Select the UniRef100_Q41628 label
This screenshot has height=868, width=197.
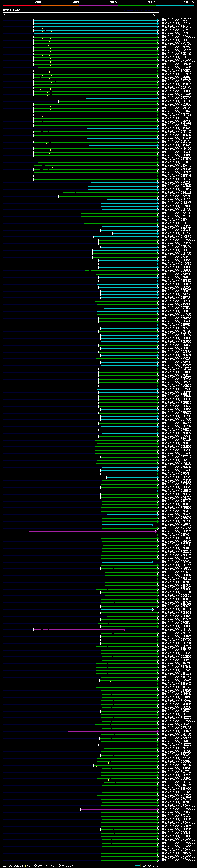click(x=177, y=128)
